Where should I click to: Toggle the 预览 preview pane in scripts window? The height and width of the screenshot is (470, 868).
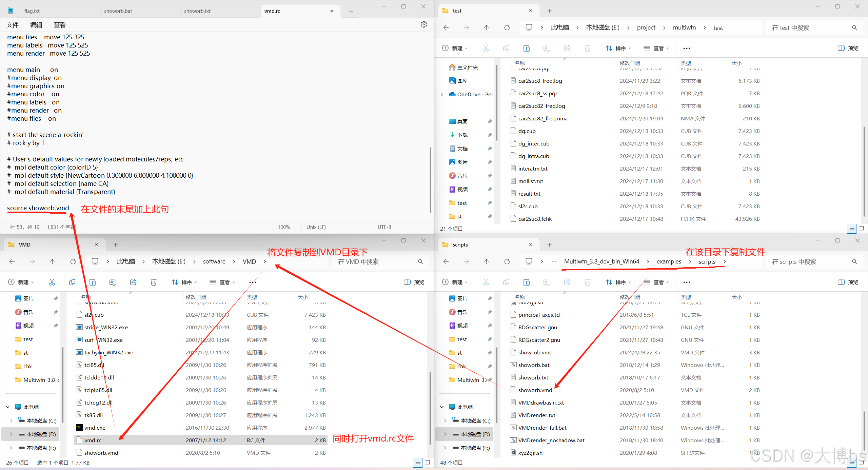(848, 282)
